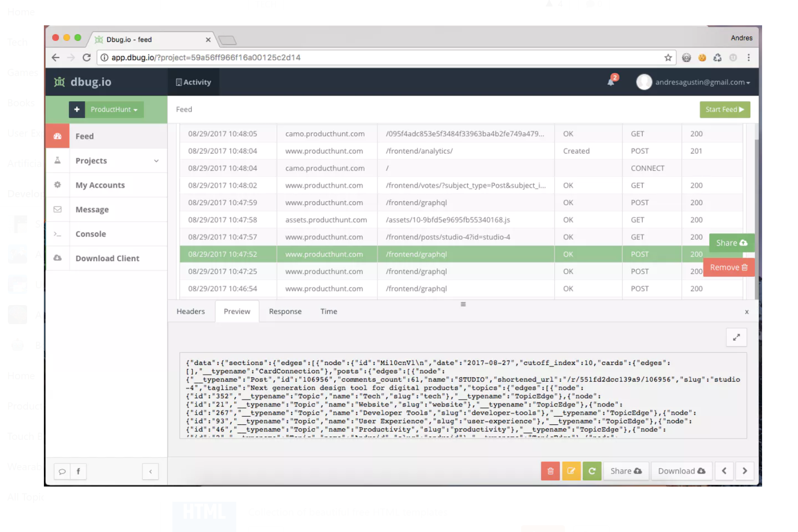Select Feed in the sidebar
This screenshot has height=532, width=798.
[106, 136]
